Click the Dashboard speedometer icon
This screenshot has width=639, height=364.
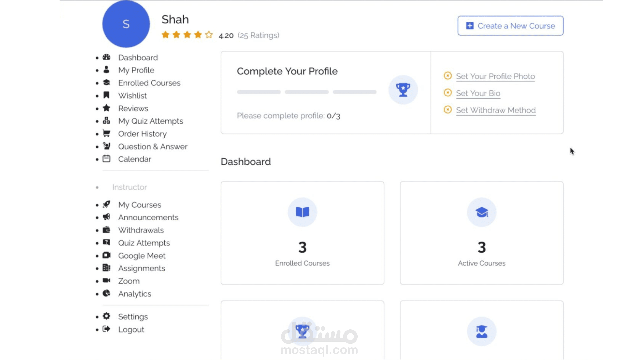(106, 57)
